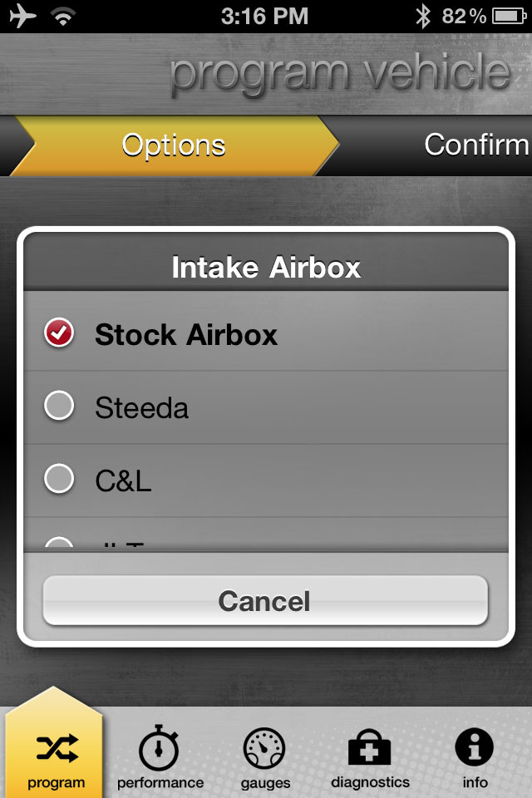
Task: Open the gauges dial icon
Action: tap(264, 748)
